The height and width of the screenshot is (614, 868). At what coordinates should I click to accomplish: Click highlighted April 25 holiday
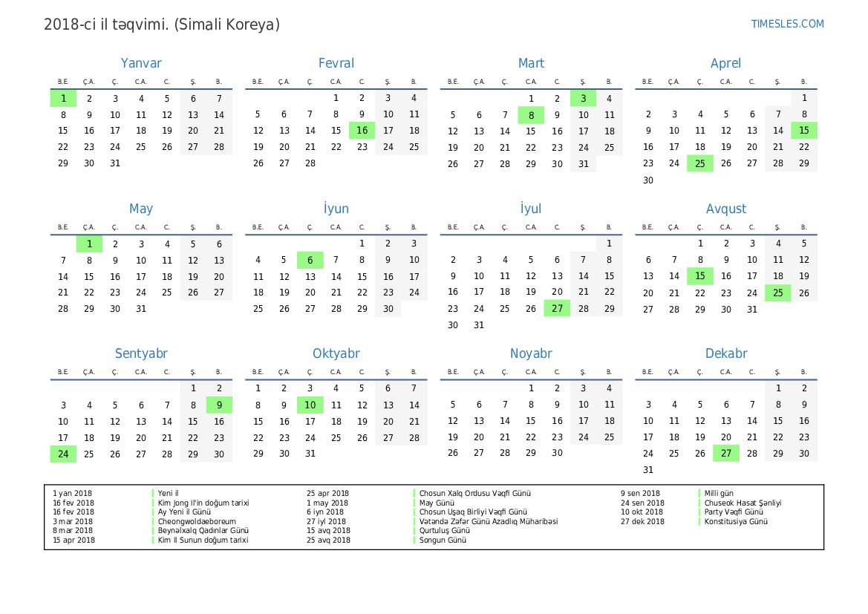(x=699, y=163)
